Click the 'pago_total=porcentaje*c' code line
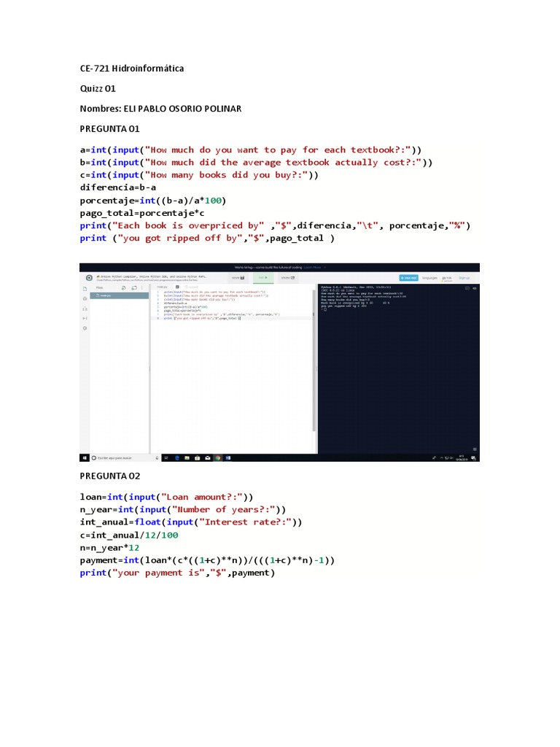This screenshot has width=560, height=747. [x=142, y=213]
